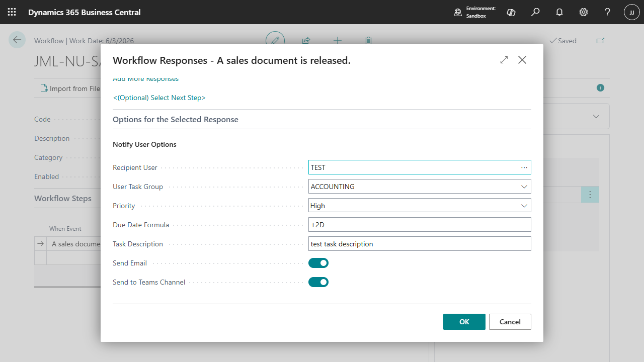Enable the Send Email toggle
Image resolution: width=644 pixels, height=362 pixels.
coord(318,262)
